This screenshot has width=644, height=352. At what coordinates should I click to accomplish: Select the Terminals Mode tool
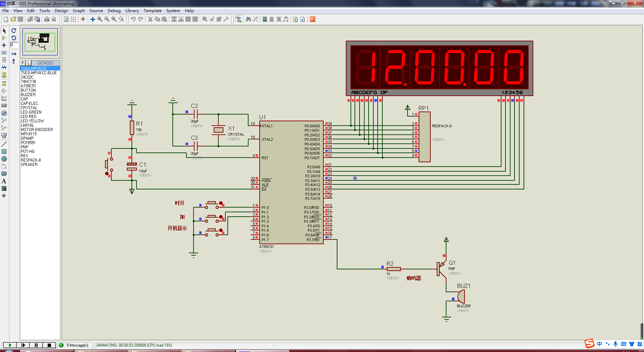[x=4, y=83]
